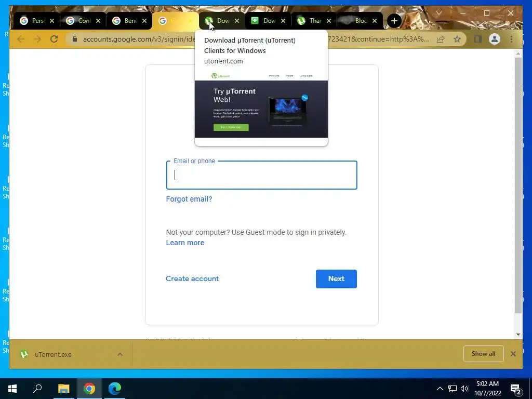Open the network tray icon
532x399 pixels.
(453, 389)
